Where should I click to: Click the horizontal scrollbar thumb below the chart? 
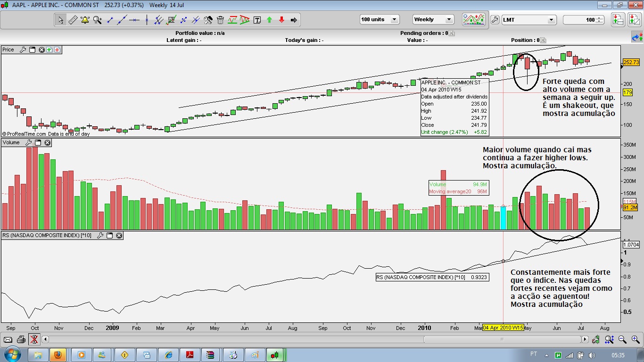pos(502,339)
